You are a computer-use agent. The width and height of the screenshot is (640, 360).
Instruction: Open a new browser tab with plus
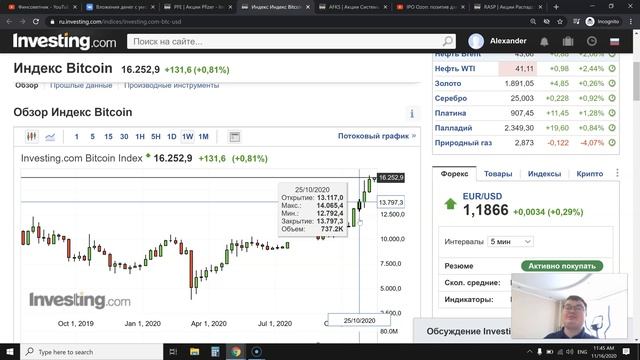coord(556,7)
